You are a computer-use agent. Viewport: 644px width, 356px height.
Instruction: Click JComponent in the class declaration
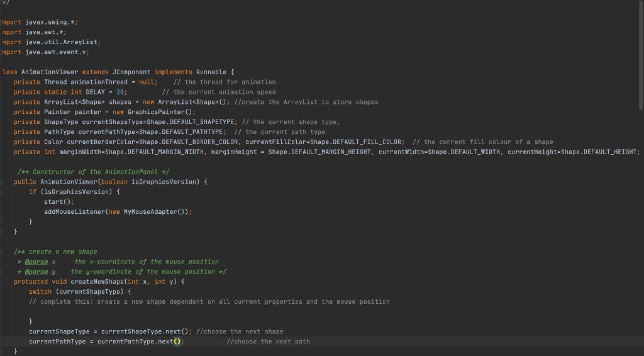(x=131, y=72)
